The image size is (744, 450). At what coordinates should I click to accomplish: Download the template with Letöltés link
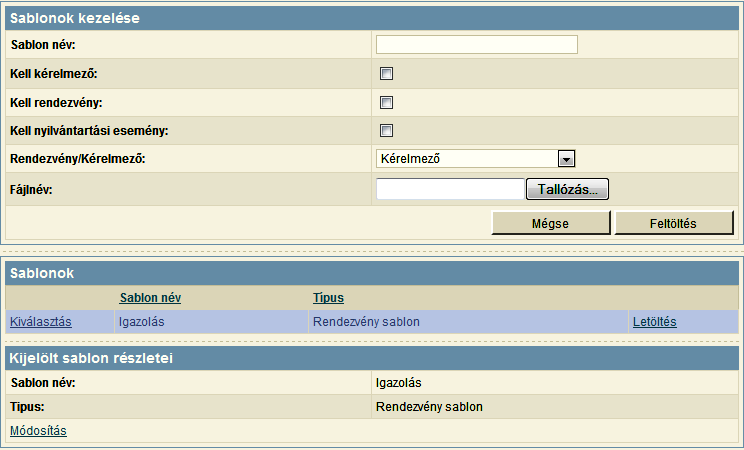point(654,322)
